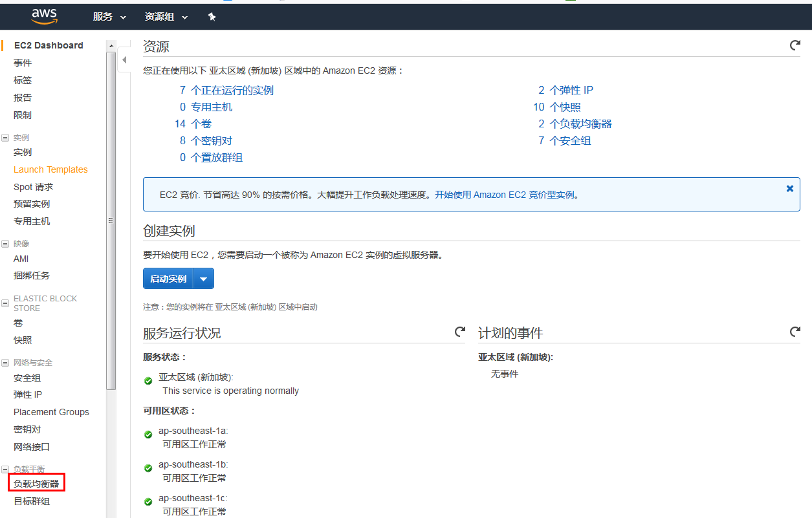812x518 pixels.
Task: Open 实例 page in sidebar
Action: 23,152
